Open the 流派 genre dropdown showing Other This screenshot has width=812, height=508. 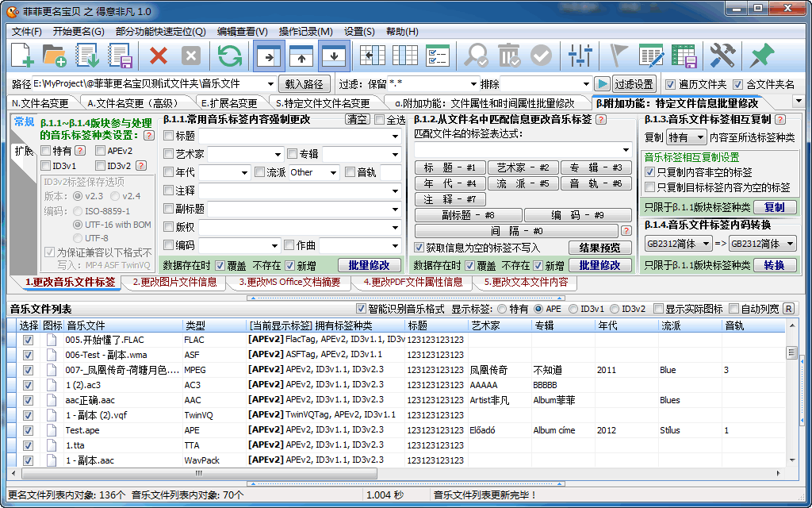pos(335,172)
